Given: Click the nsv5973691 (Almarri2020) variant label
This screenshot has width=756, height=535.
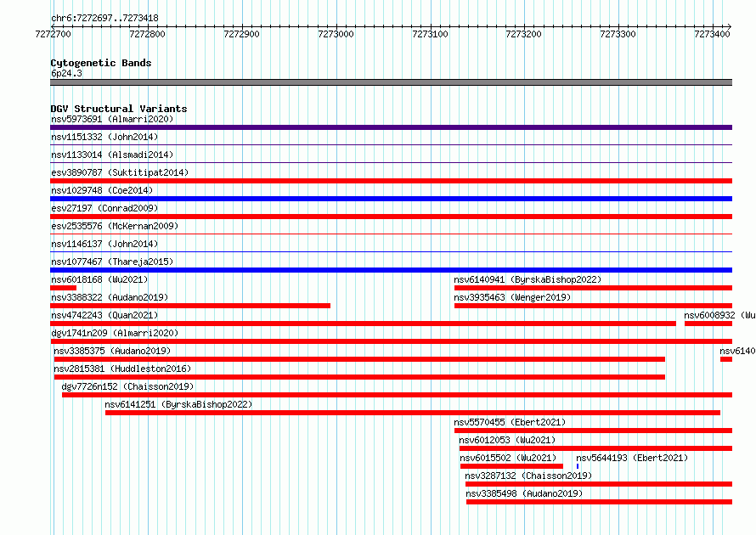Looking at the screenshot, I should pyautogui.click(x=112, y=119).
